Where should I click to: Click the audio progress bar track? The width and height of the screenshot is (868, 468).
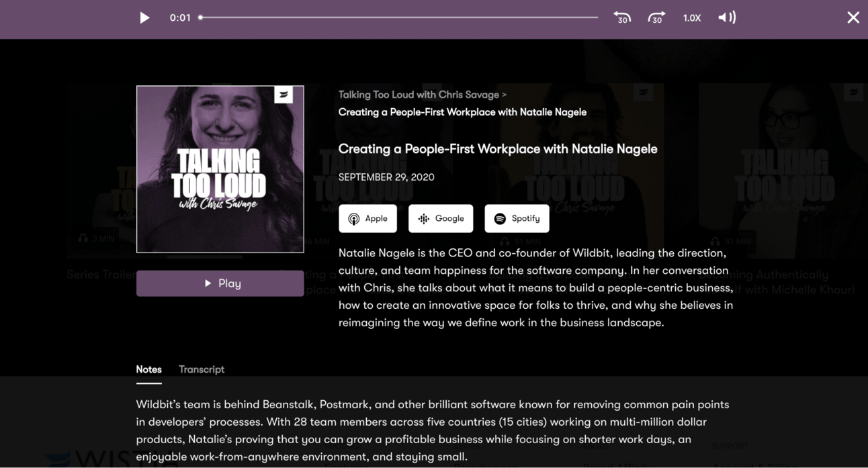tap(399, 17)
